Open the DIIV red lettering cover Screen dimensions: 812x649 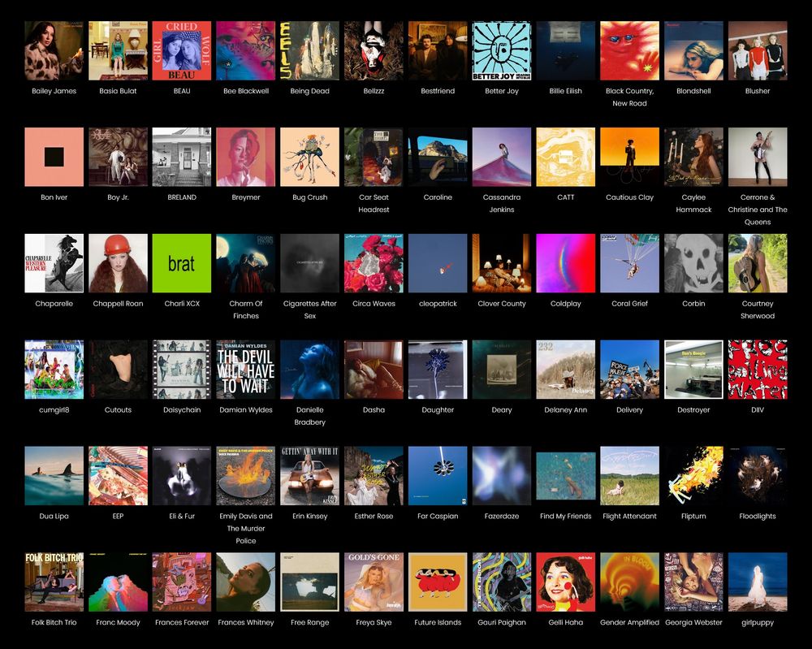click(x=758, y=370)
